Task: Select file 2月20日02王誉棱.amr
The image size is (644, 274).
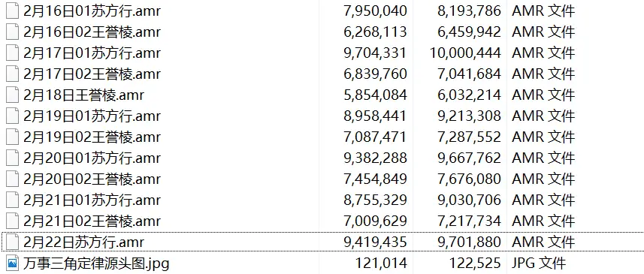Action: click(x=92, y=179)
